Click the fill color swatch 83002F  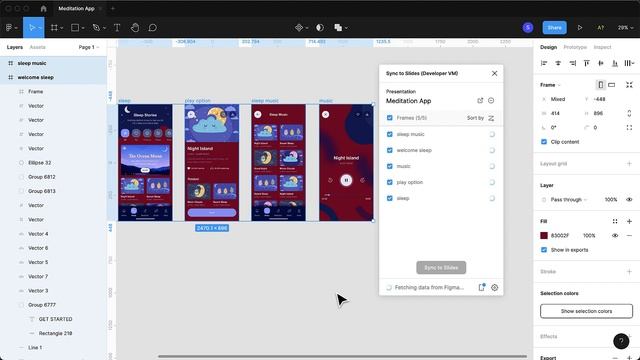click(544, 236)
